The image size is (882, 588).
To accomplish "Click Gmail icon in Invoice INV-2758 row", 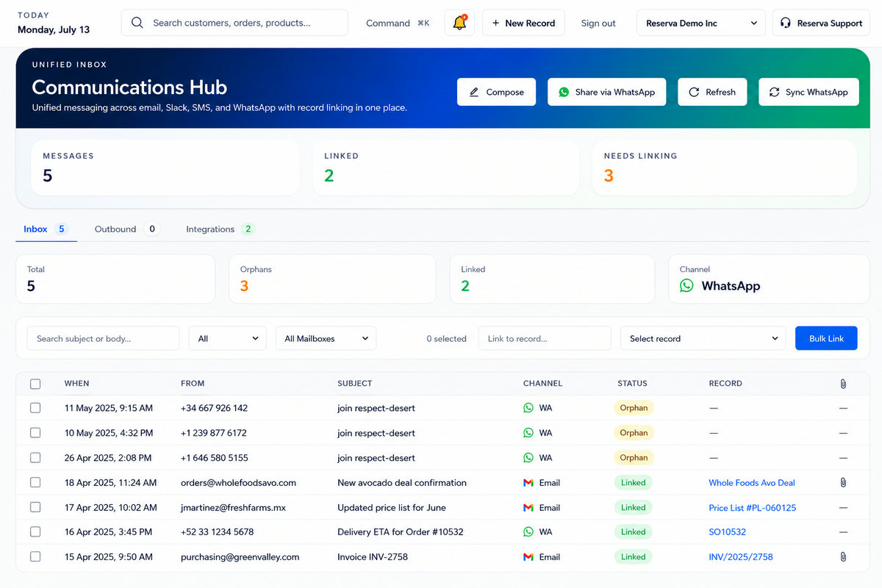I will click(x=528, y=557).
